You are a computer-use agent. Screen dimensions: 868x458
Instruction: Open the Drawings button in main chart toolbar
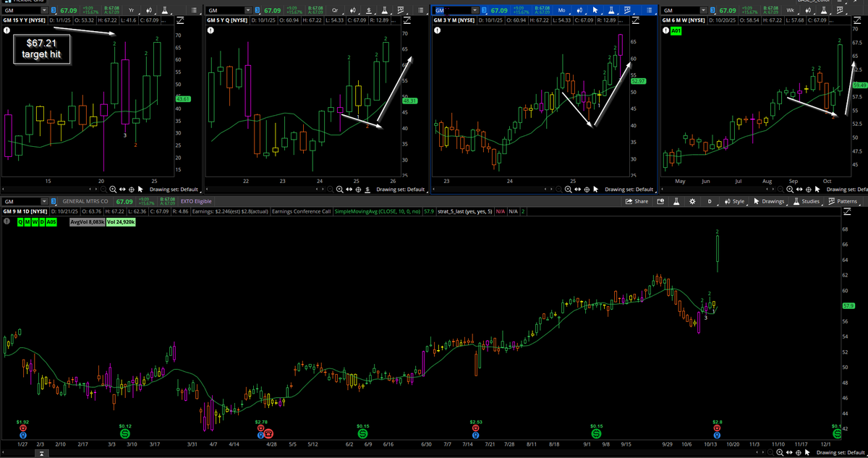point(769,201)
